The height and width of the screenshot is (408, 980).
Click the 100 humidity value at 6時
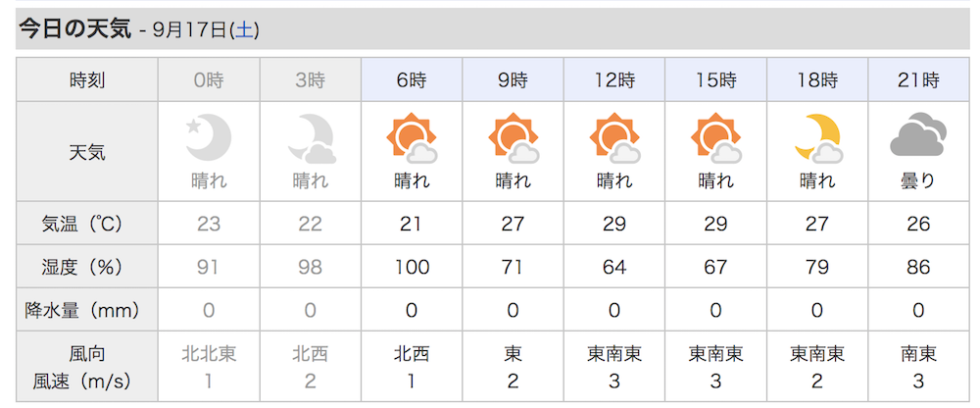412,267
